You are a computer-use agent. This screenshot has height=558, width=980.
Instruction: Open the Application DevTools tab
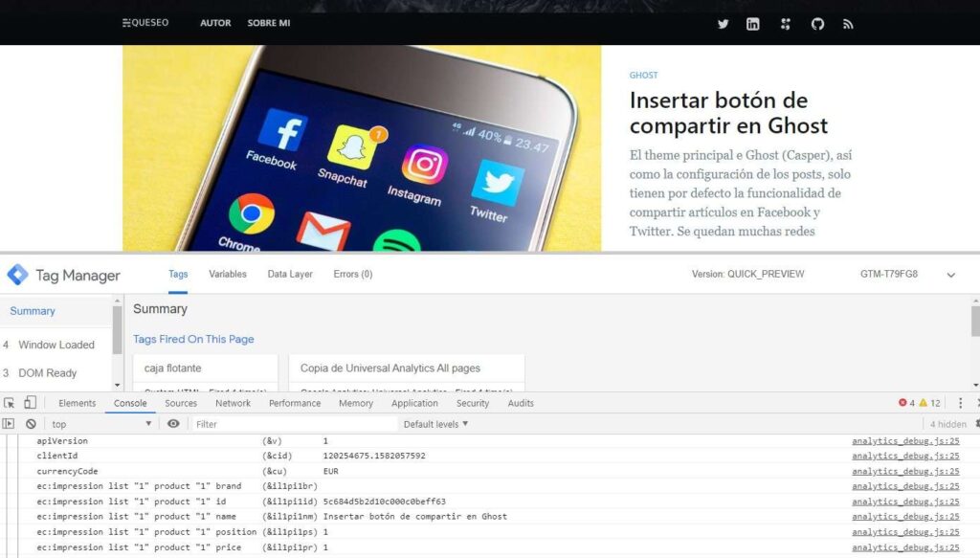(x=415, y=403)
